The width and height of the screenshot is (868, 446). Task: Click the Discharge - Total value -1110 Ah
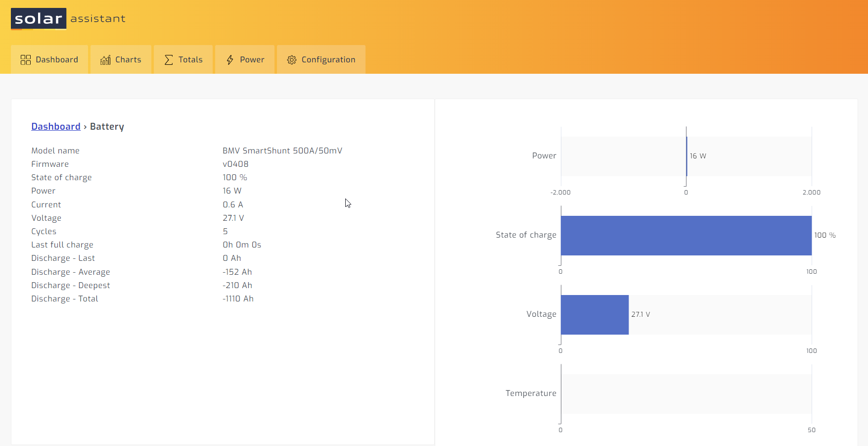[x=238, y=298]
